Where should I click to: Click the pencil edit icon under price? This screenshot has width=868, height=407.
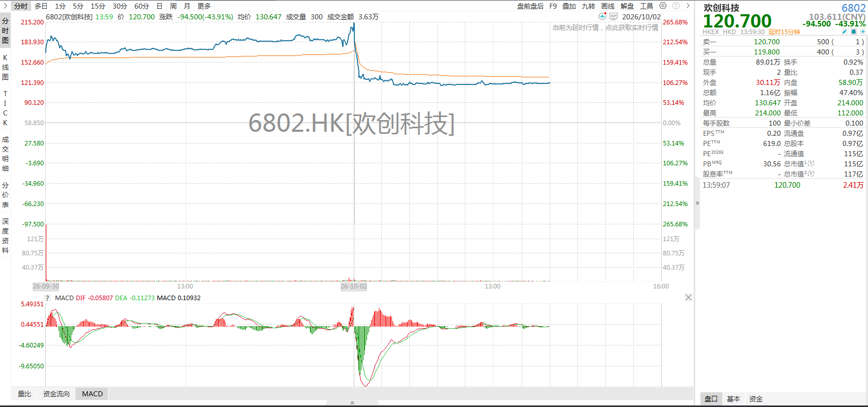point(845,32)
